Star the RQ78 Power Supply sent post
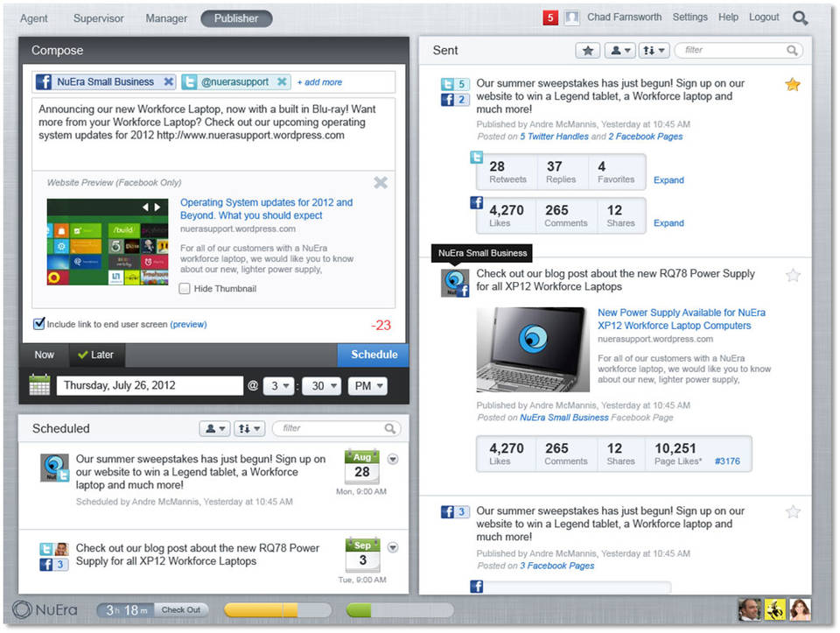This screenshot has height=633, width=840. click(x=793, y=276)
